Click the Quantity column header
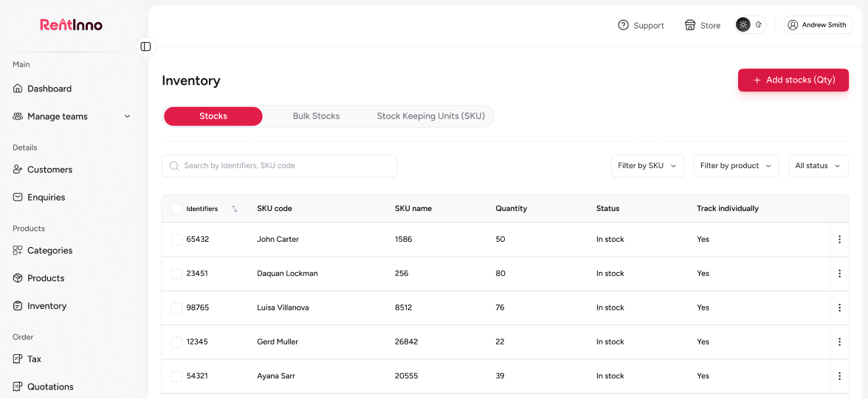868x399 pixels. click(511, 209)
